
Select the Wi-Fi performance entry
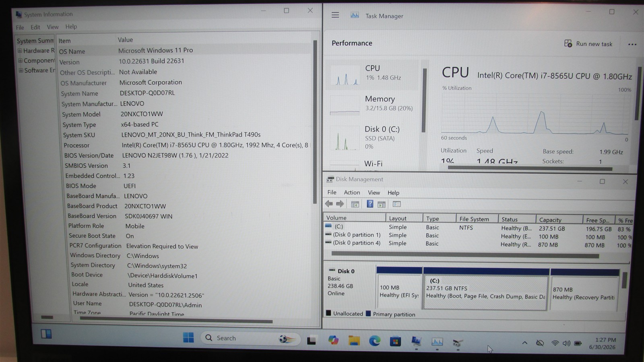[x=372, y=164]
